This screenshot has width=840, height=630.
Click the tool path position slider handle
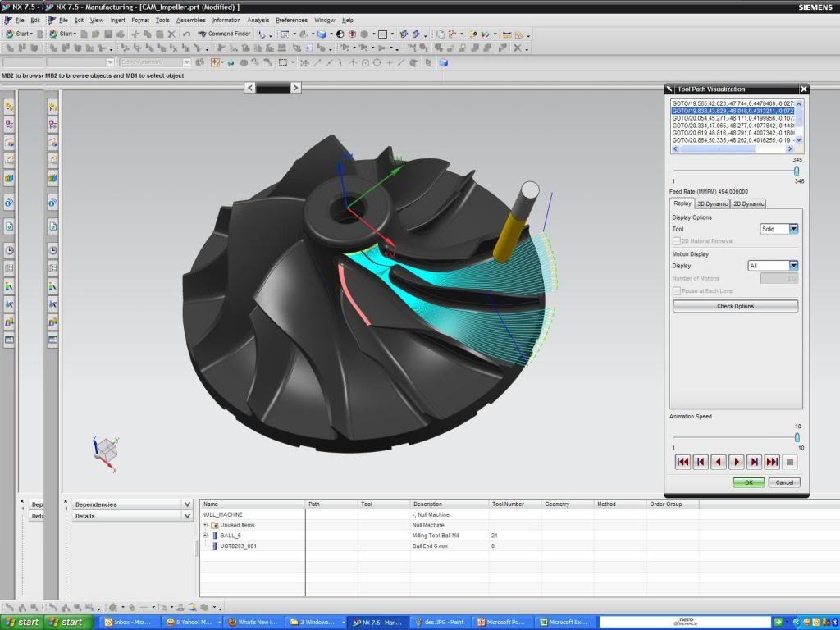[796, 171]
